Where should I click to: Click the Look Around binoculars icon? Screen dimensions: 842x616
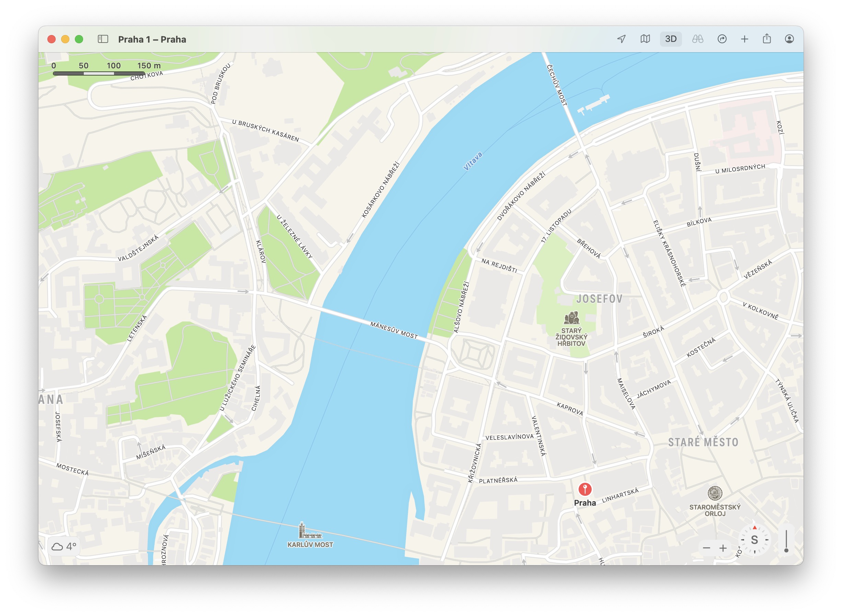(x=697, y=39)
